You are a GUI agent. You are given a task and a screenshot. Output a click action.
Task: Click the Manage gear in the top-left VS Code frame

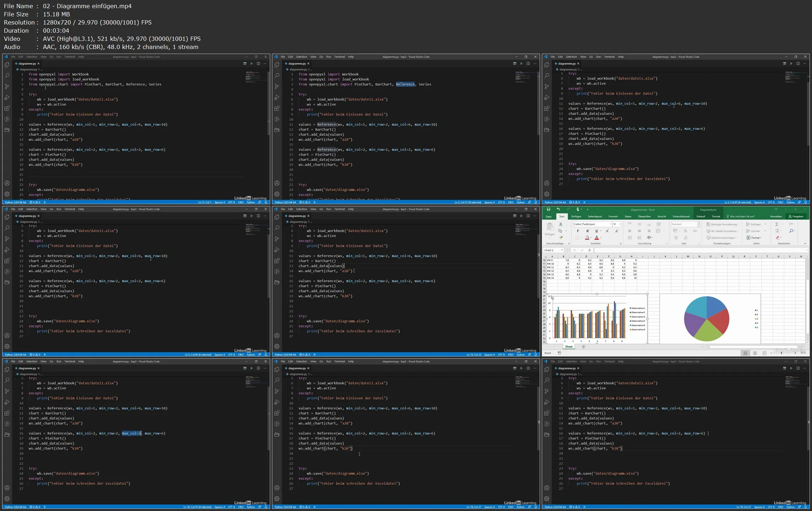(7, 194)
